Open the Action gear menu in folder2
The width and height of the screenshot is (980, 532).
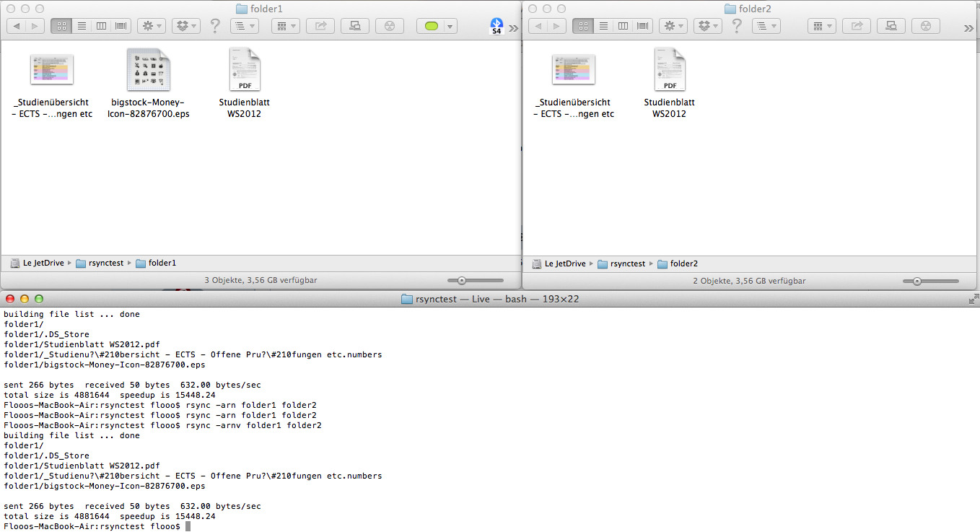point(673,26)
